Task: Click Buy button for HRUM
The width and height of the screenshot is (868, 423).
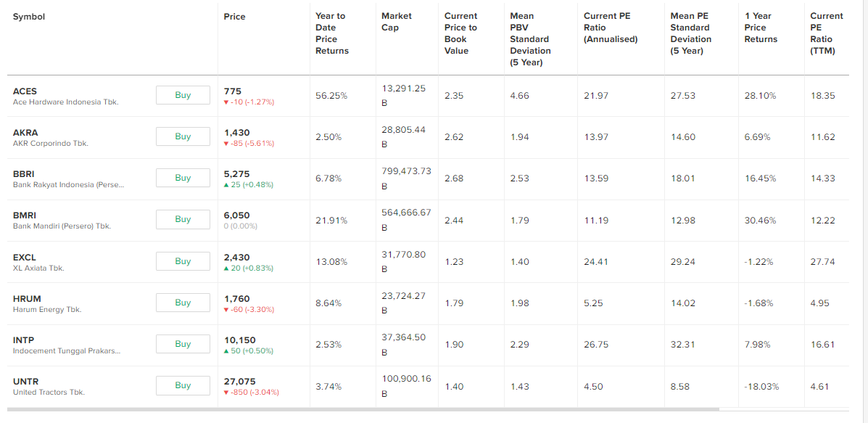Action: click(x=183, y=303)
